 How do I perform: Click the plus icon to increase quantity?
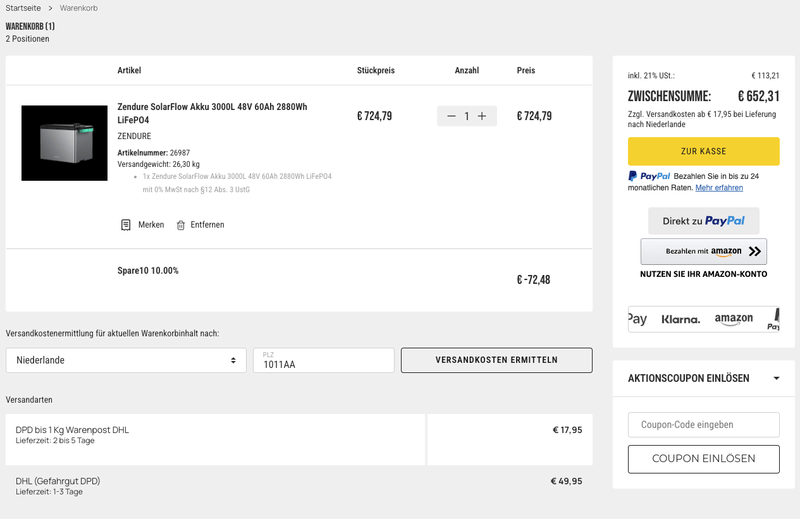tap(482, 116)
